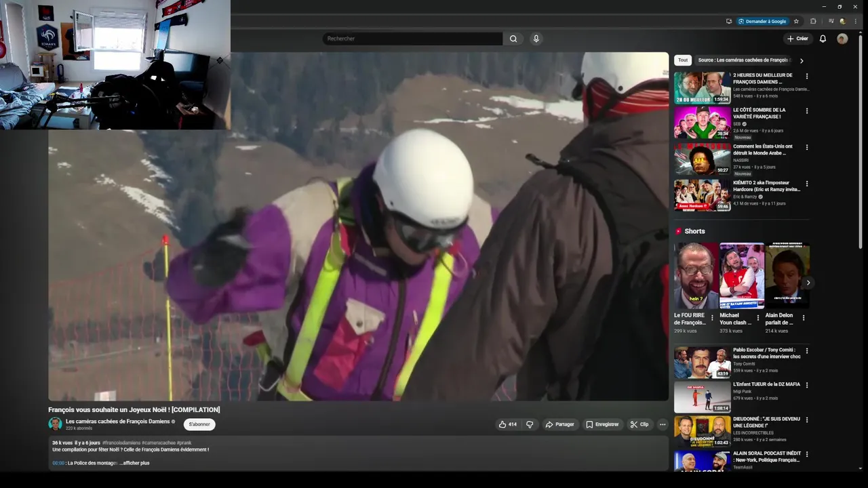The image size is (868, 488).
Task: Open options for 'ALAIN SORAL PODCAST' video
Action: coord(806,454)
